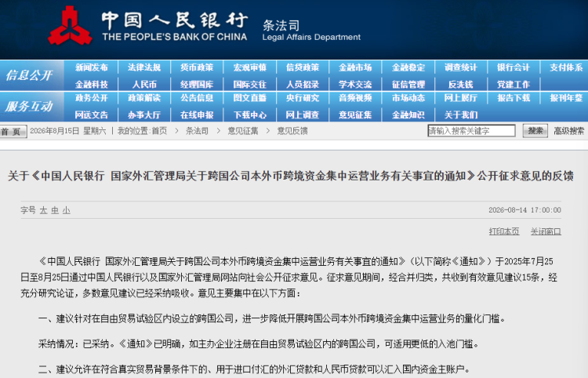Open 政务公开 under 服务互动
Screen dimensions: 588x378
tap(92, 98)
